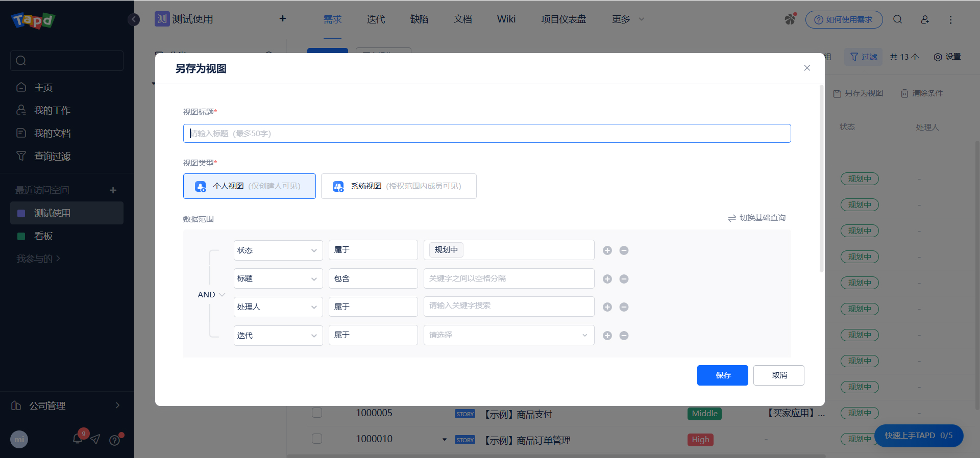Remove the 状态 filter row

[624, 250]
